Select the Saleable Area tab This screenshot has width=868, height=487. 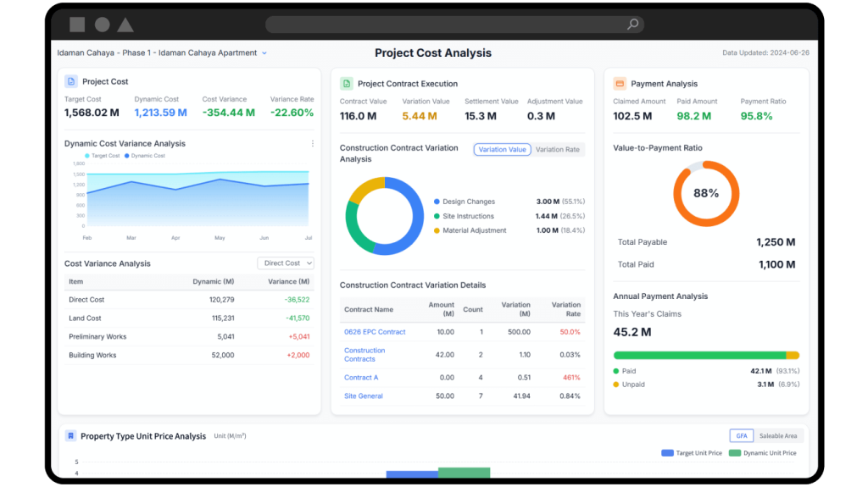pos(777,436)
